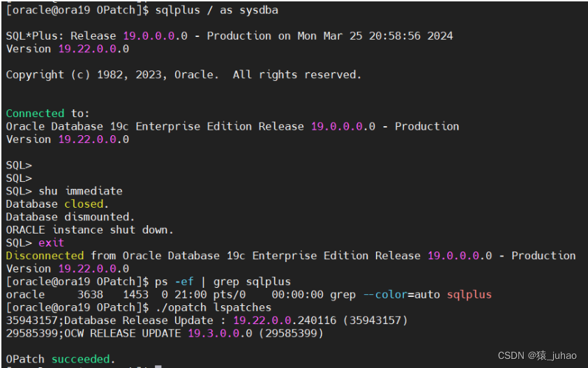Screen dimensions: 588x368
Task: Click the 'Database dismounted.' line
Action: (x=70, y=217)
